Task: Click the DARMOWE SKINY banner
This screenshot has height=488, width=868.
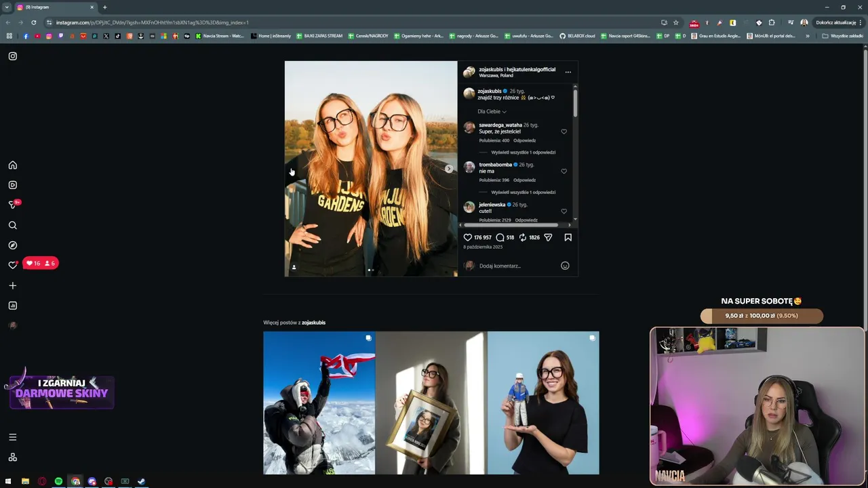Action: [x=62, y=392]
